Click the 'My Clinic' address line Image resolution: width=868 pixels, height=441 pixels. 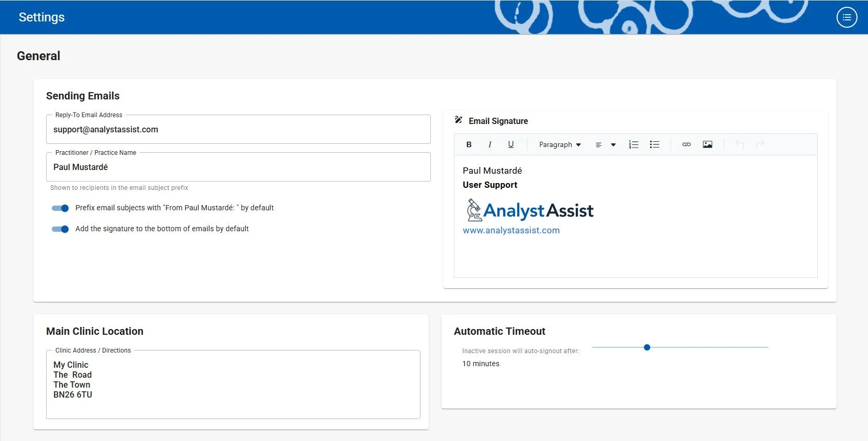pos(71,365)
